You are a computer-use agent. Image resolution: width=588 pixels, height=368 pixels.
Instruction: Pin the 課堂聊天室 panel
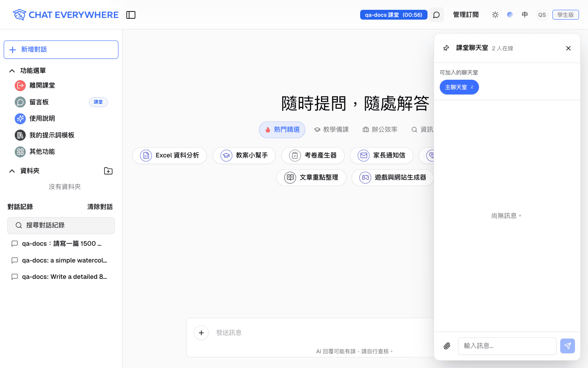tap(446, 48)
